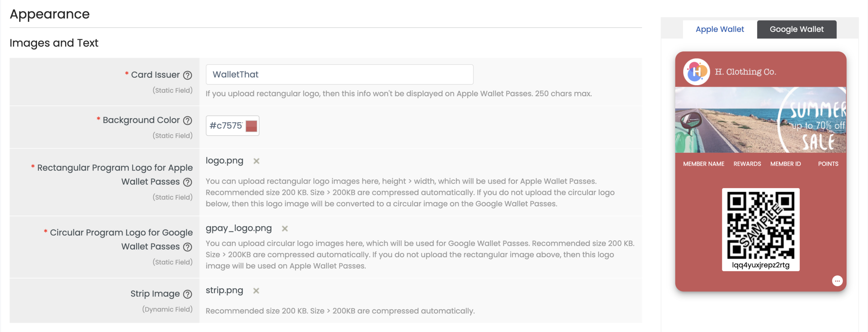This screenshot has height=332, width=868.
Task: Click the gpay_logo.png file name
Action: pos(239,228)
